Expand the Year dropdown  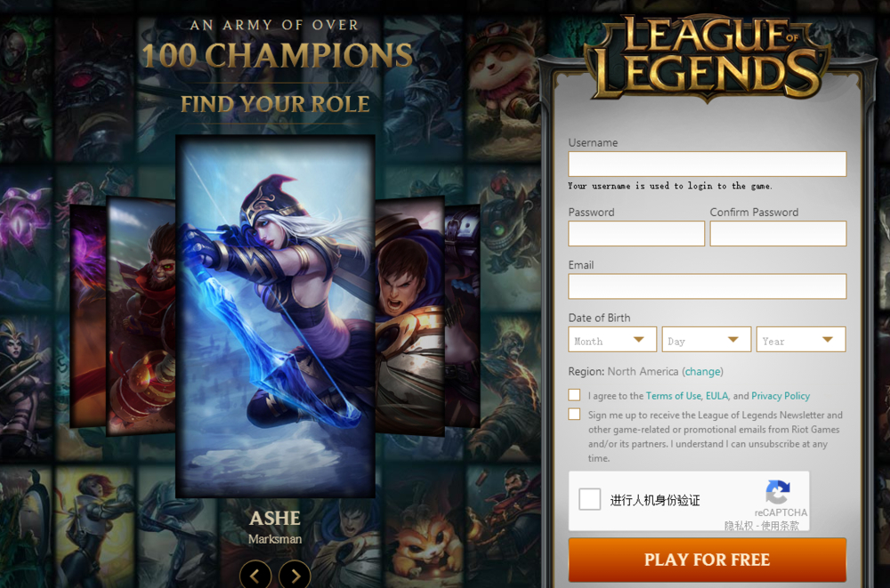[x=801, y=340]
